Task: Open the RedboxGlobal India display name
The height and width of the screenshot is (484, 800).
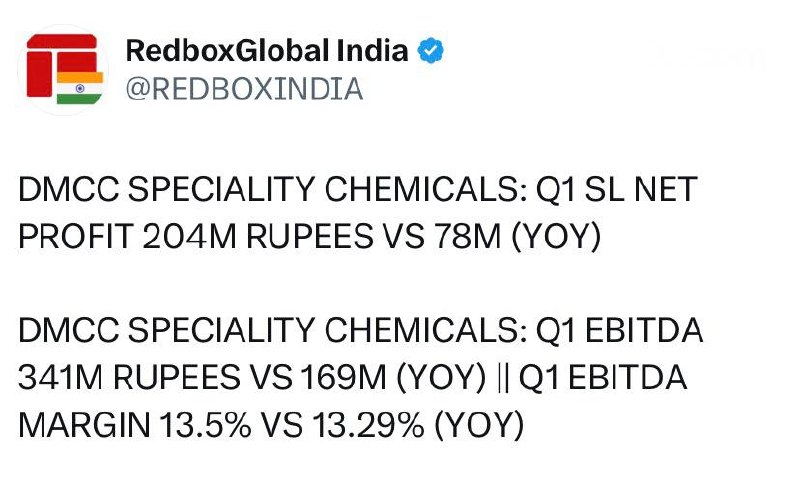Action: pos(267,50)
